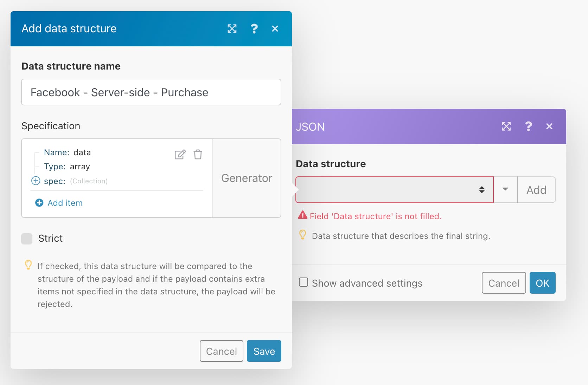Click the 'JSON' dialog title
588x385 pixels.
[x=310, y=127]
